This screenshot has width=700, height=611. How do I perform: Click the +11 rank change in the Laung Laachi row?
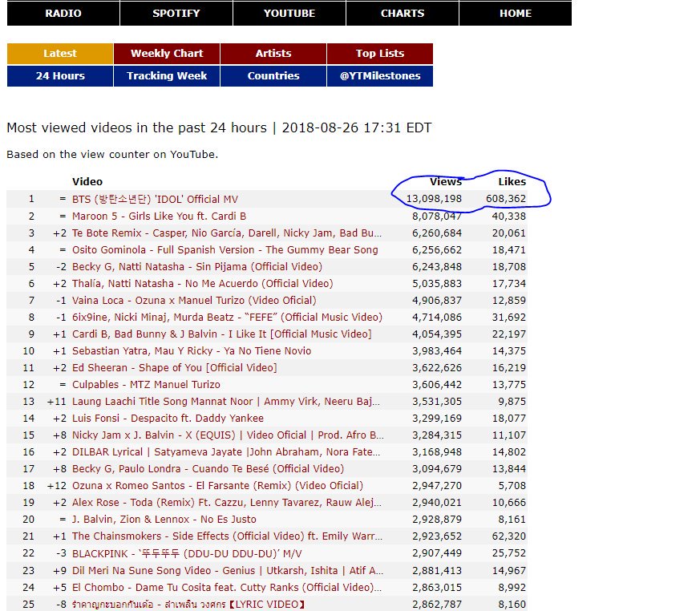57,402
